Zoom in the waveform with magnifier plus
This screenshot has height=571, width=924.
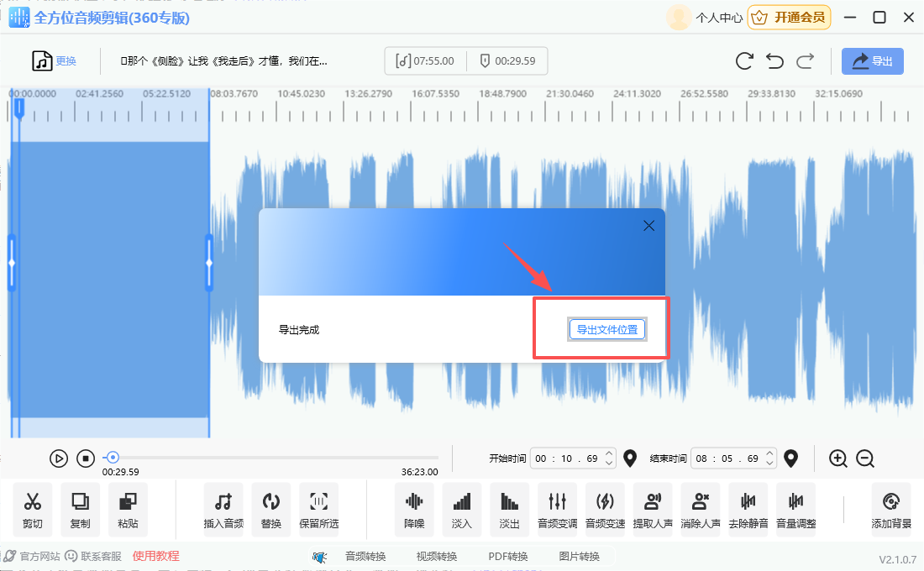pyautogui.click(x=837, y=458)
